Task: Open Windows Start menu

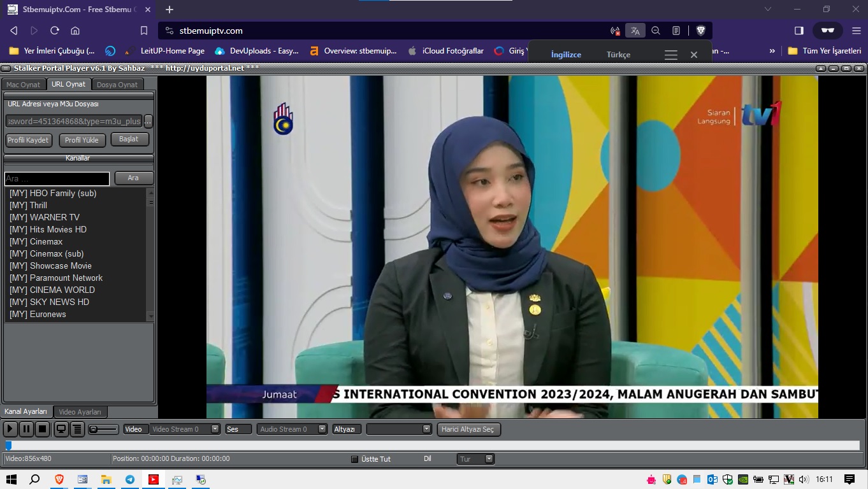Action: pos(11,479)
